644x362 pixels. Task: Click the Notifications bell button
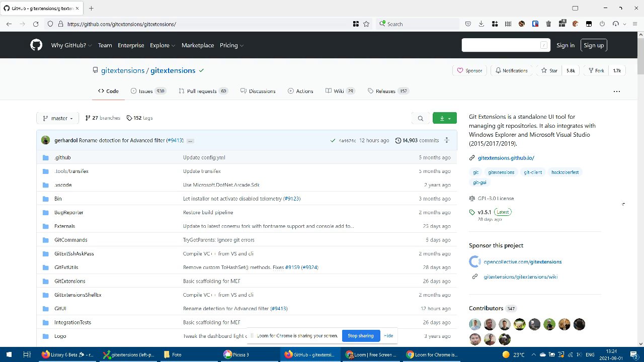(511, 71)
